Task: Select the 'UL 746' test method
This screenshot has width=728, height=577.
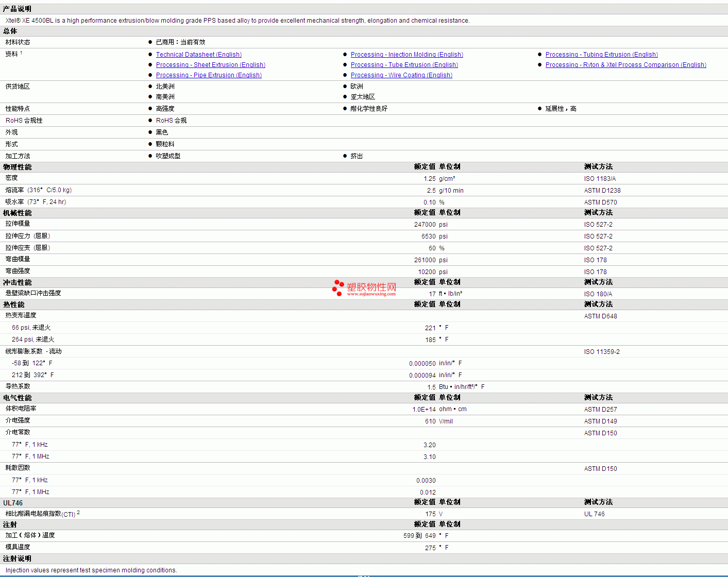Action: pos(595,514)
